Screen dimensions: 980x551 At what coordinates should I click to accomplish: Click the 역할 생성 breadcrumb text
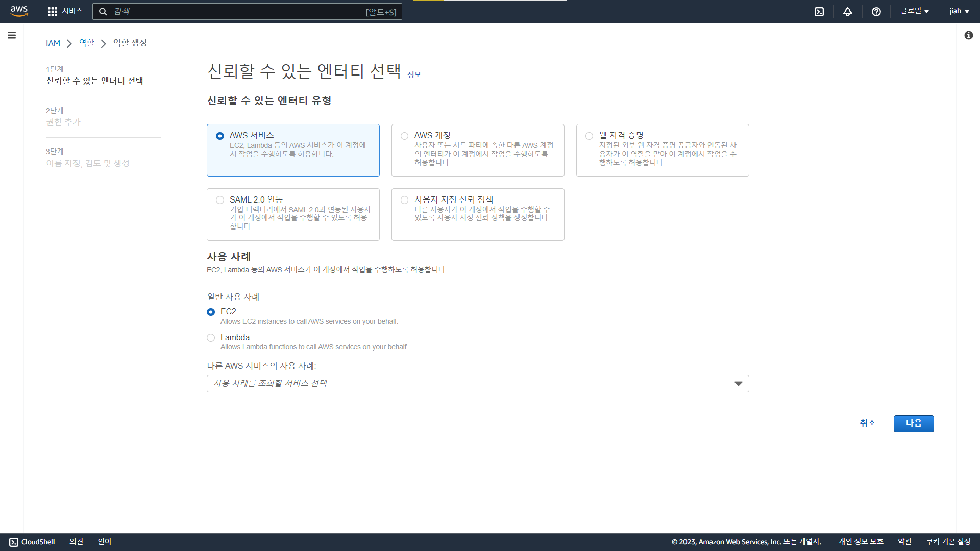(x=130, y=43)
